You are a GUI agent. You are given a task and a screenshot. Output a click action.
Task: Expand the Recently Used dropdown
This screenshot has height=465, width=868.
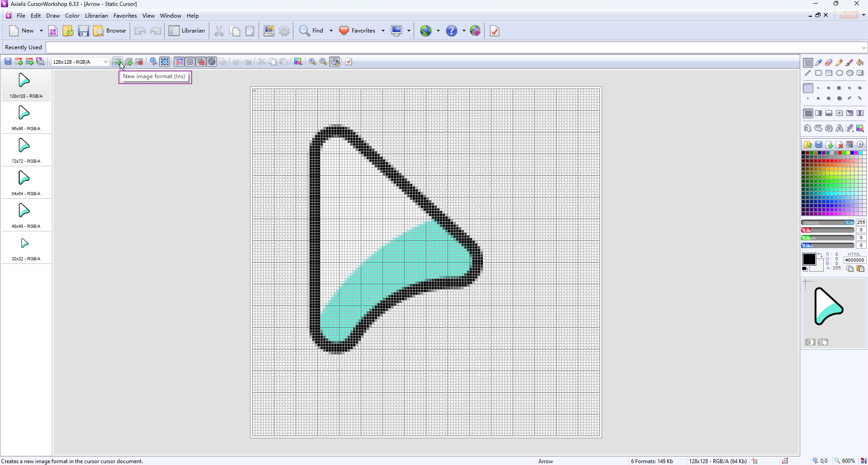point(863,47)
